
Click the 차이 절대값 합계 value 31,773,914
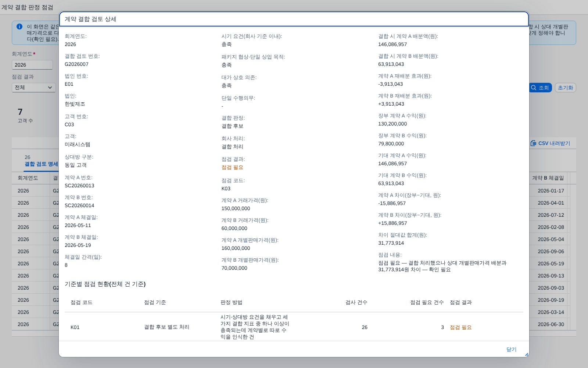tap(391, 243)
